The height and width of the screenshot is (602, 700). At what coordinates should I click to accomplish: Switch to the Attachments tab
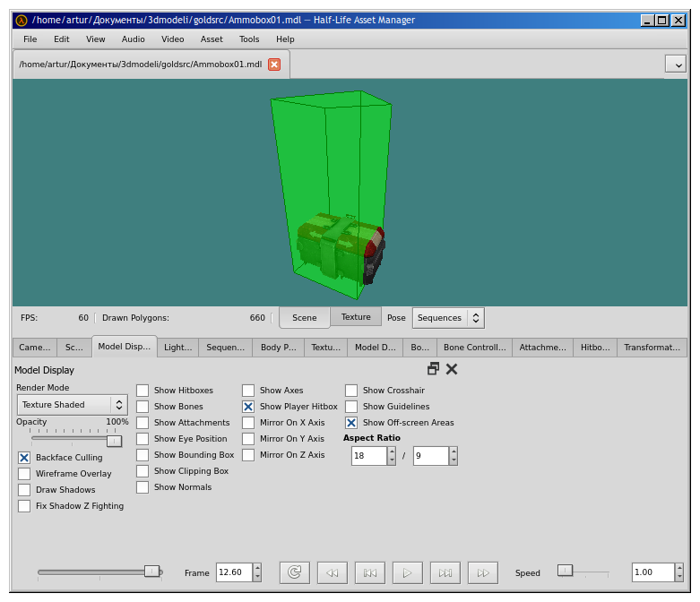point(542,348)
